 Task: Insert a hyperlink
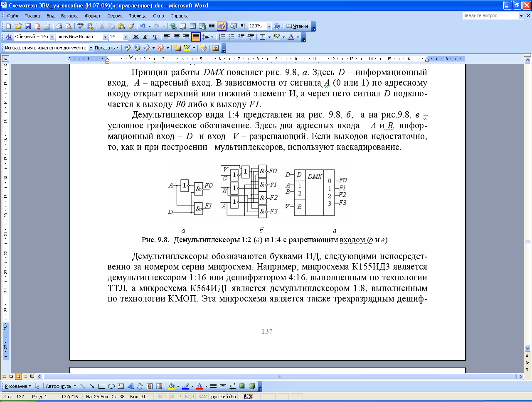173,26
